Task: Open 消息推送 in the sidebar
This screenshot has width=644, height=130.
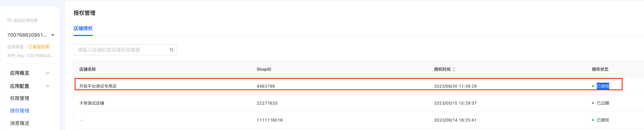Action: 19,123
